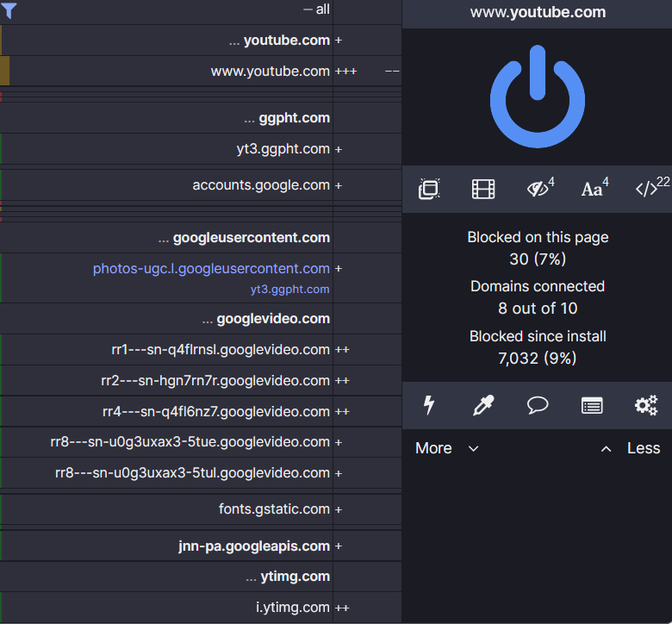672x624 pixels.
Task: Click 'Blocked on this page' statistic
Action: pyautogui.click(x=538, y=248)
